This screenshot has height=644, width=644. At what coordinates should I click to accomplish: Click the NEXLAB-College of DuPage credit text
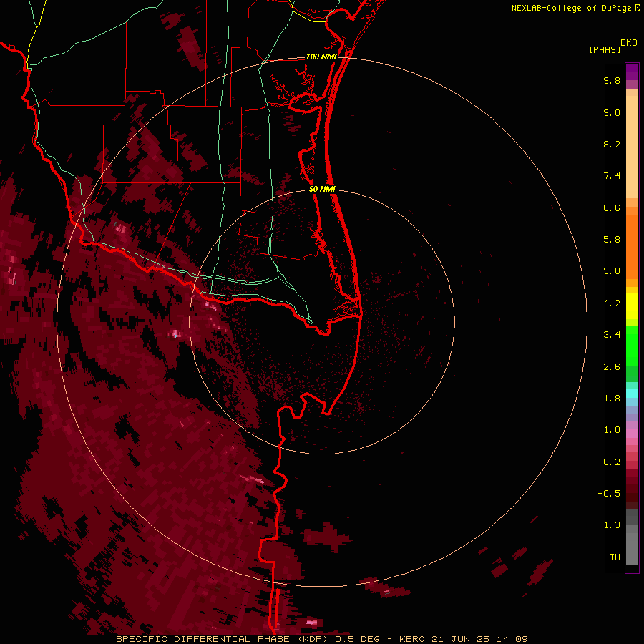point(571,8)
